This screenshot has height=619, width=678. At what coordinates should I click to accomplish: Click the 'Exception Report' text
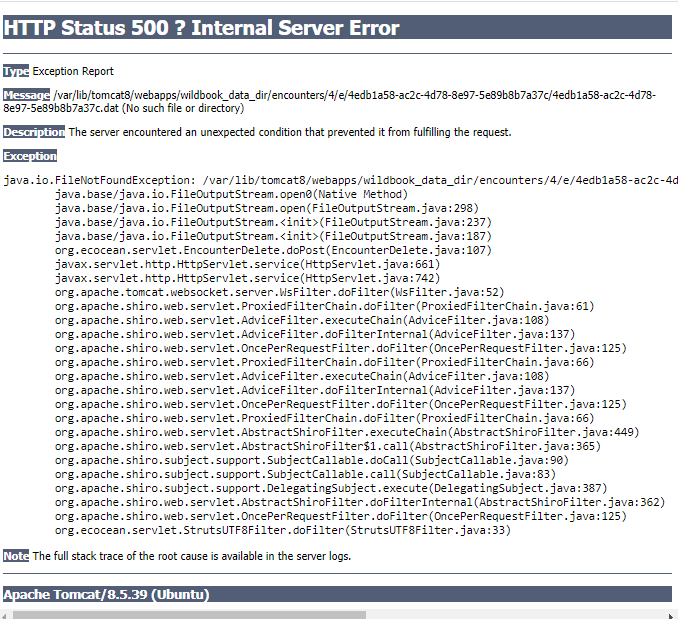tap(73, 71)
